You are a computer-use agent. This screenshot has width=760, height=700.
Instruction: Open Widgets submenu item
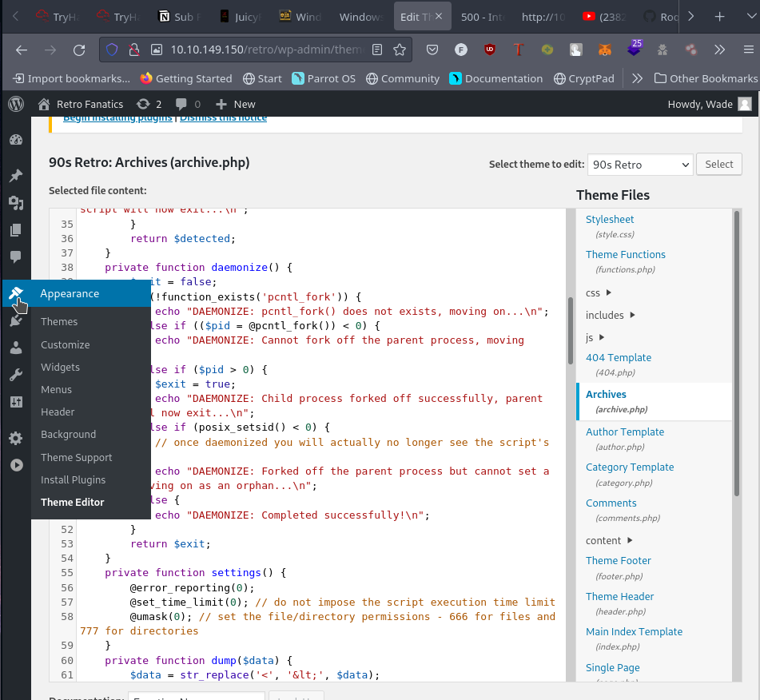60,368
